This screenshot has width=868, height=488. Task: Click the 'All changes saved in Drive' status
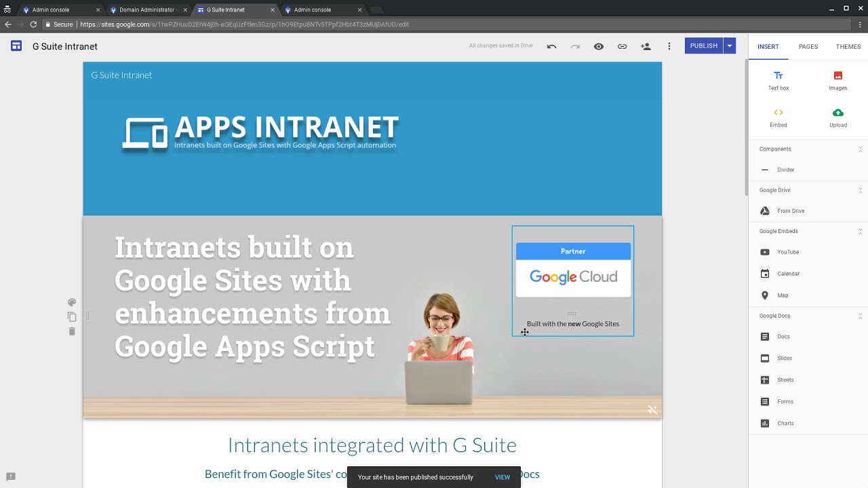coord(501,46)
